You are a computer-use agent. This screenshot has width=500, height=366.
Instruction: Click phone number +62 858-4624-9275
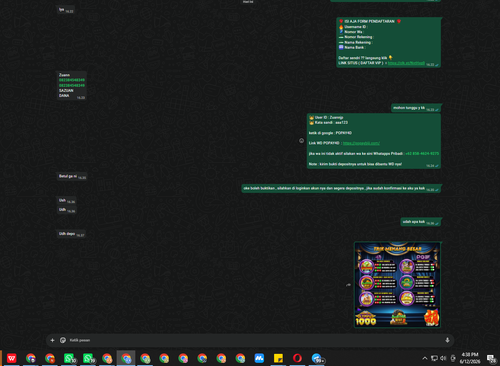[x=422, y=154]
